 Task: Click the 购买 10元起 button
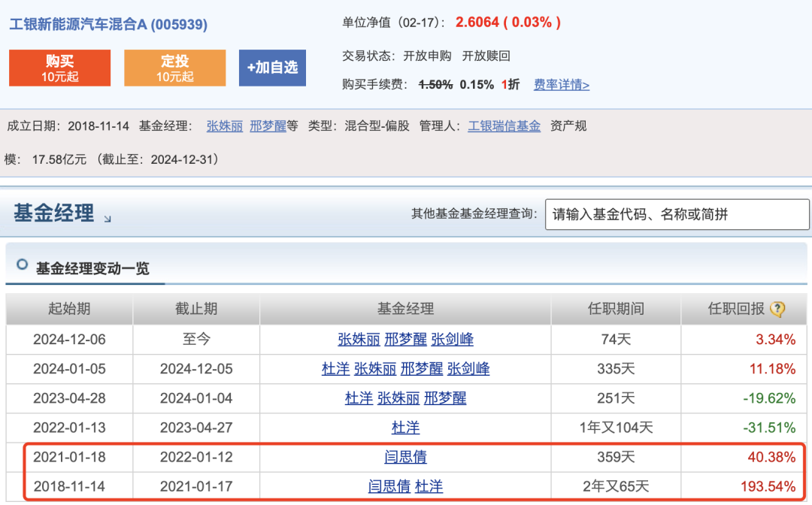[x=59, y=68]
